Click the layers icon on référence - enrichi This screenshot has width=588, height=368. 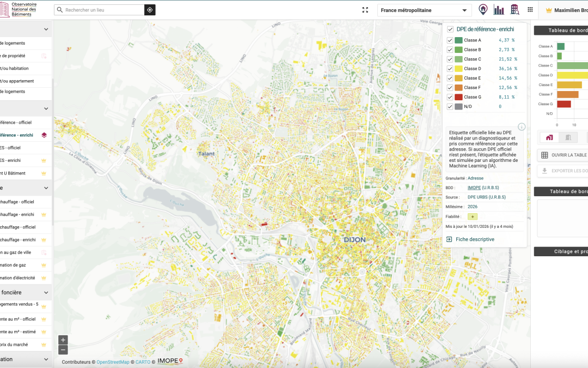(44, 135)
